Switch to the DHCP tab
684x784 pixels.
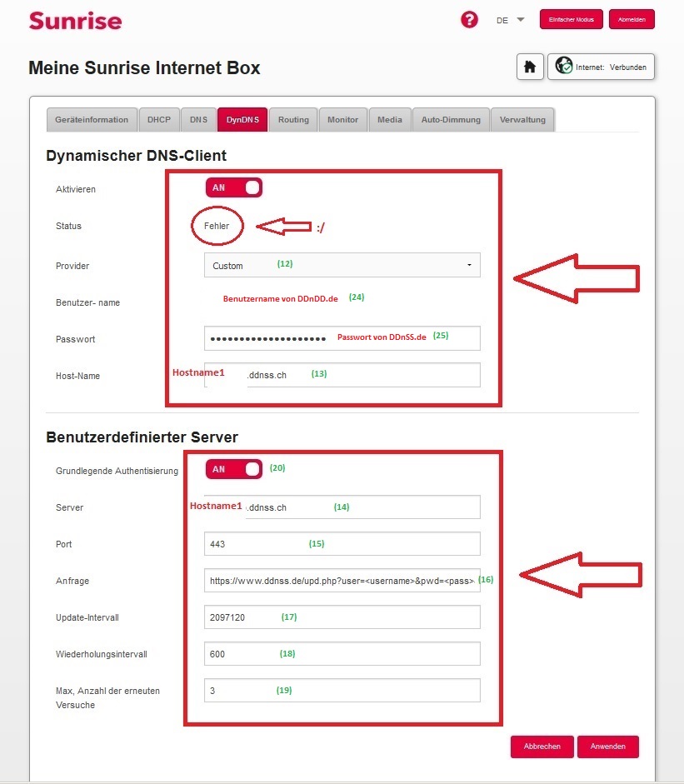click(x=159, y=119)
